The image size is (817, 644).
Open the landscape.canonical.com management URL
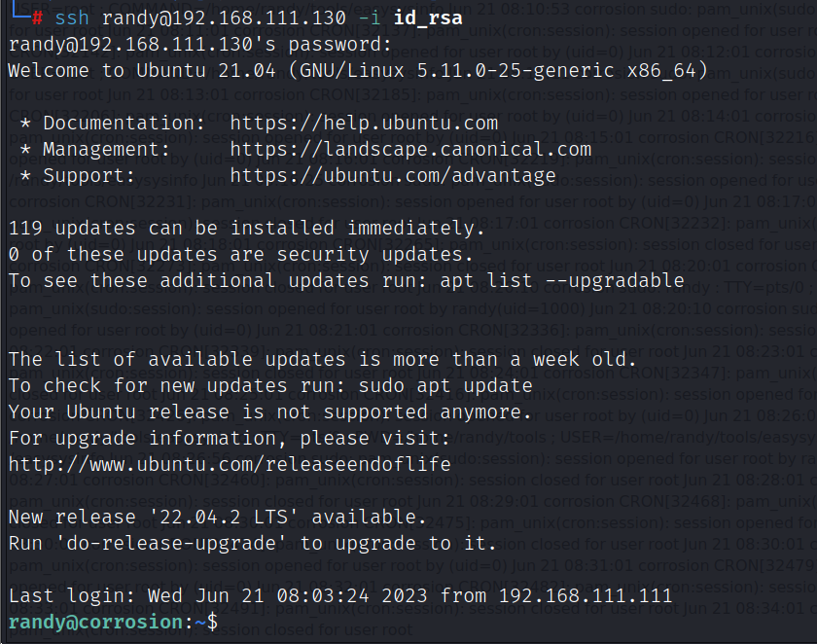(410, 150)
